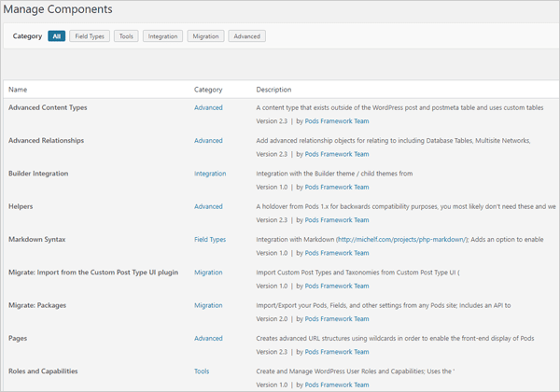Open Pods Framework Team link under Pages
The image size is (560, 392).
tap(337, 352)
